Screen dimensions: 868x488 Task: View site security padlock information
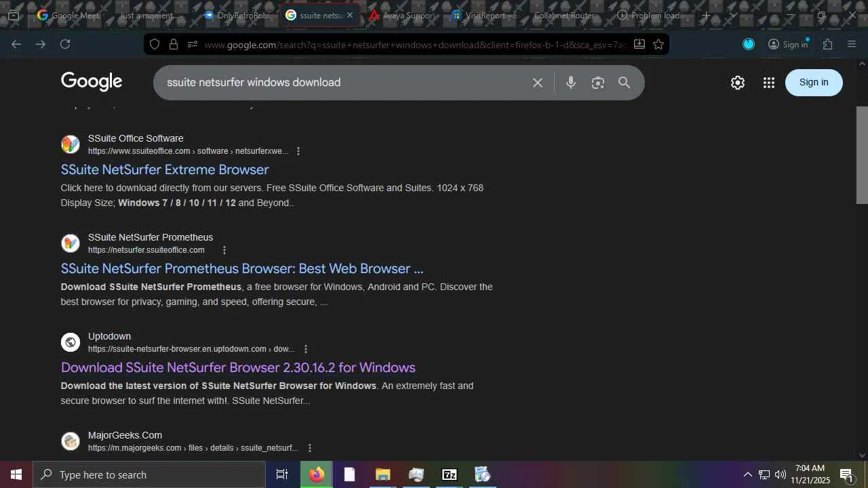[x=174, y=44]
